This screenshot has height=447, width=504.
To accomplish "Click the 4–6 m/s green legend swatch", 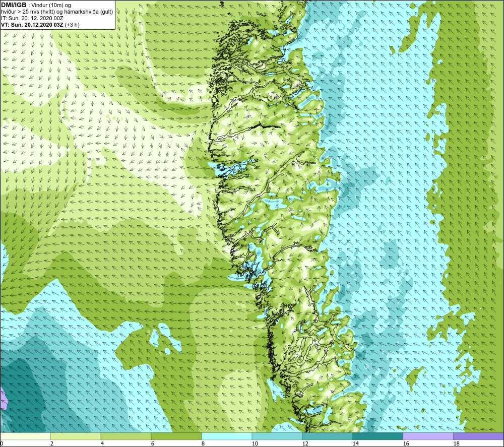I will click(126, 436).
